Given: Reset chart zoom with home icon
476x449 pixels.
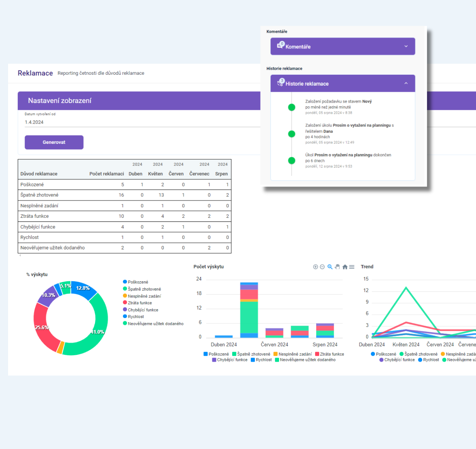Looking at the screenshot, I should pyautogui.click(x=345, y=267).
